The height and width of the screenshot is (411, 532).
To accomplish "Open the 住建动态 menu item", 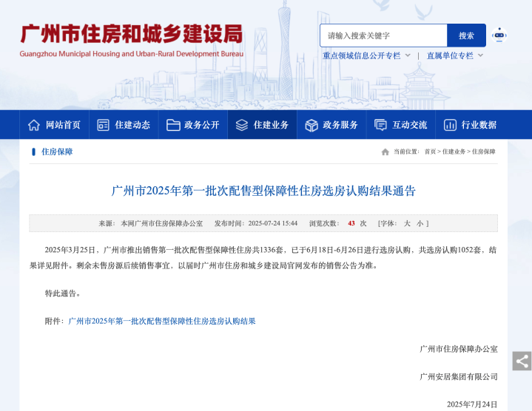I will [x=124, y=125].
